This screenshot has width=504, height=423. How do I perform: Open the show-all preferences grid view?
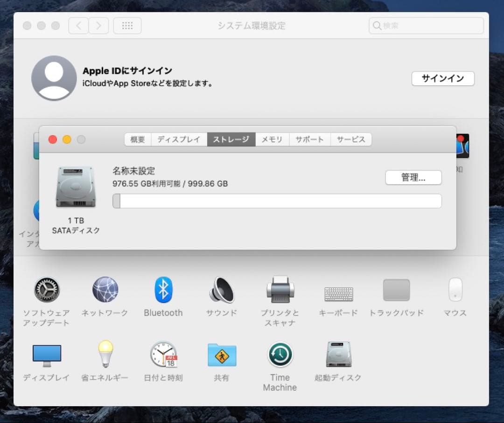click(x=127, y=26)
